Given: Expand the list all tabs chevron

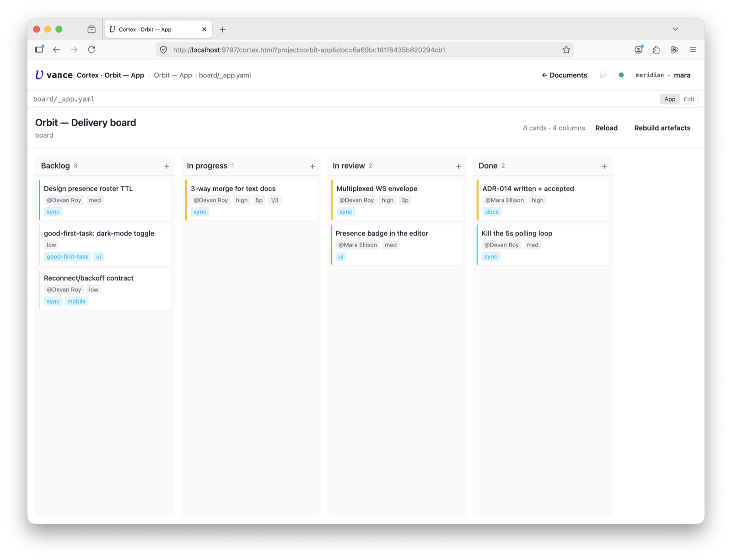Looking at the screenshot, I should point(675,29).
